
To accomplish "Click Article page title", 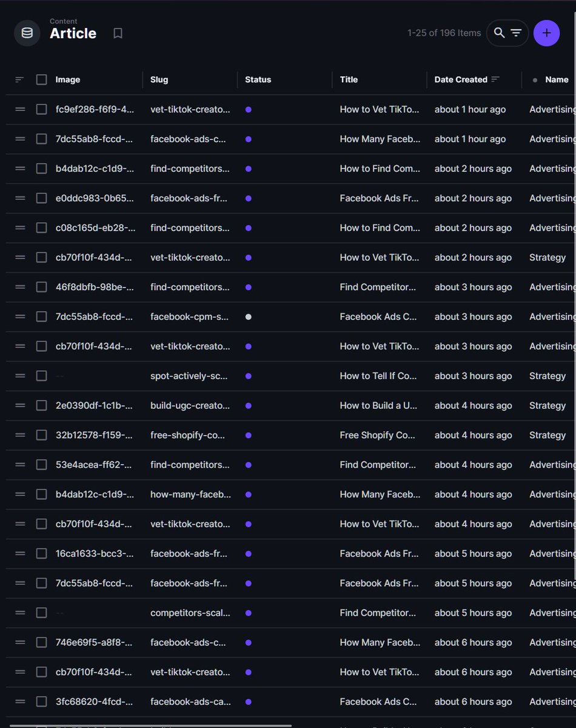I will (x=73, y=34).
